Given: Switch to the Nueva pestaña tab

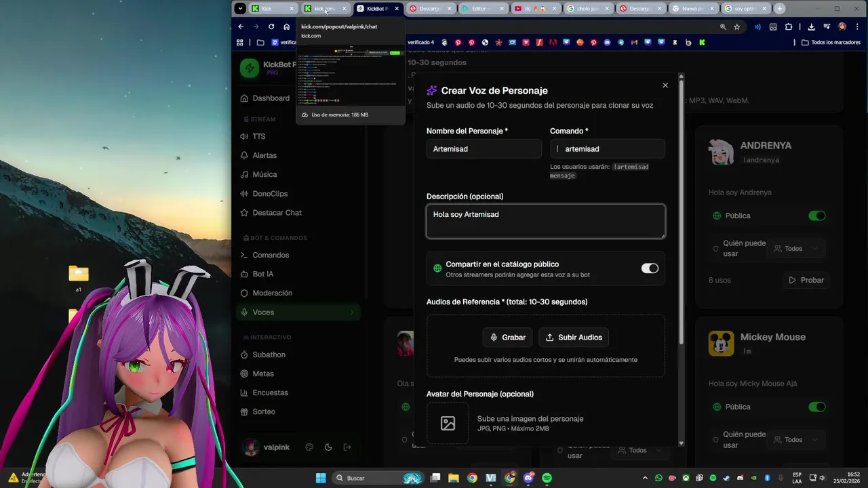Looking at the screenshot, I should (x=693, y=9).
